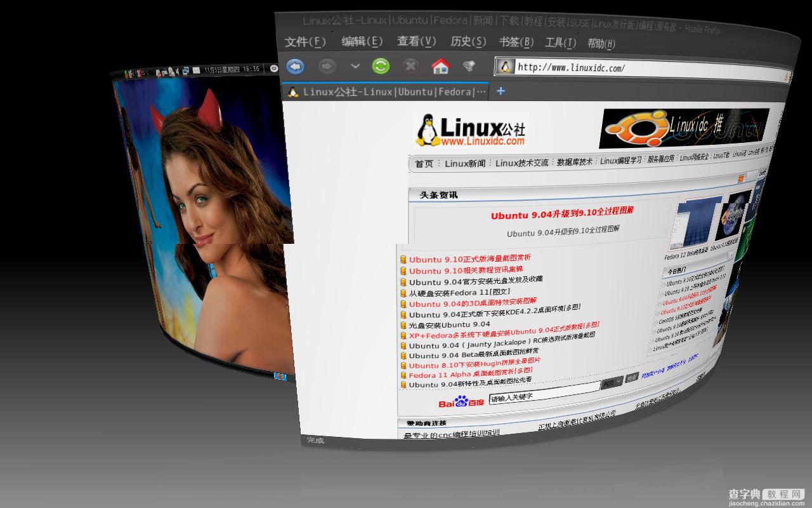Open the 历史(S) menu
Image resolution: width=812 pixels, height=508 pixels.
pyautogui.click(x=468, y=42)
